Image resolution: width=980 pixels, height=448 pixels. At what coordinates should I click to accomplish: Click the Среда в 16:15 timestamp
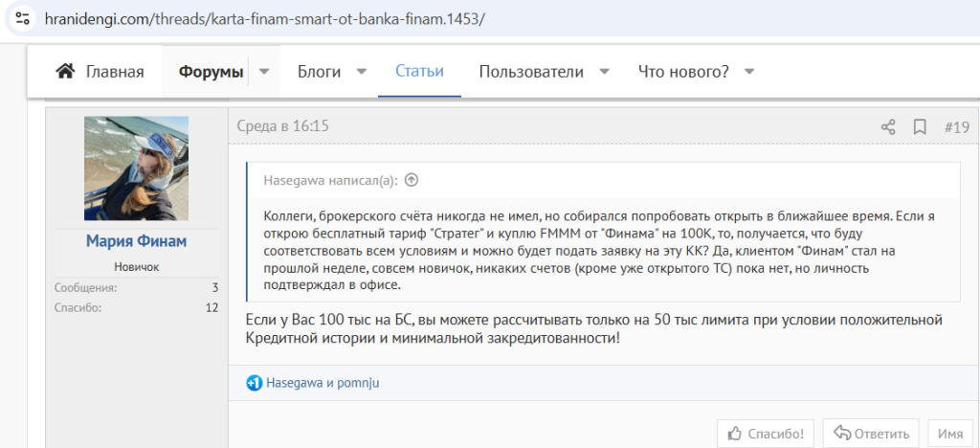[x=283, y=126]
